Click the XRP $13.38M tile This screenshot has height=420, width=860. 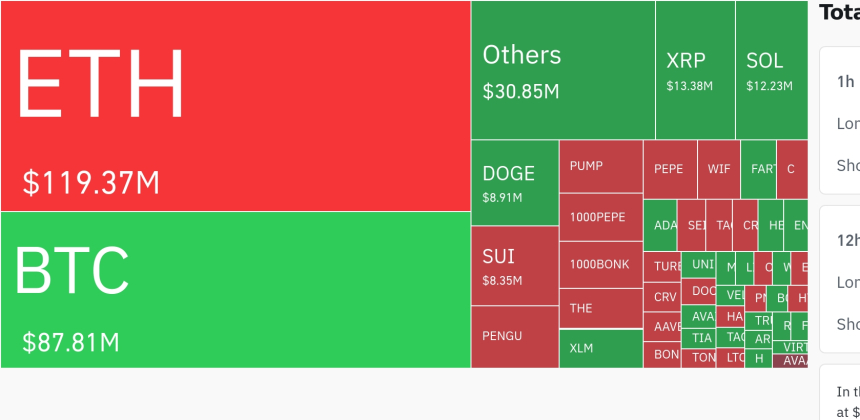pyautogui.click(x=695, y=70)
